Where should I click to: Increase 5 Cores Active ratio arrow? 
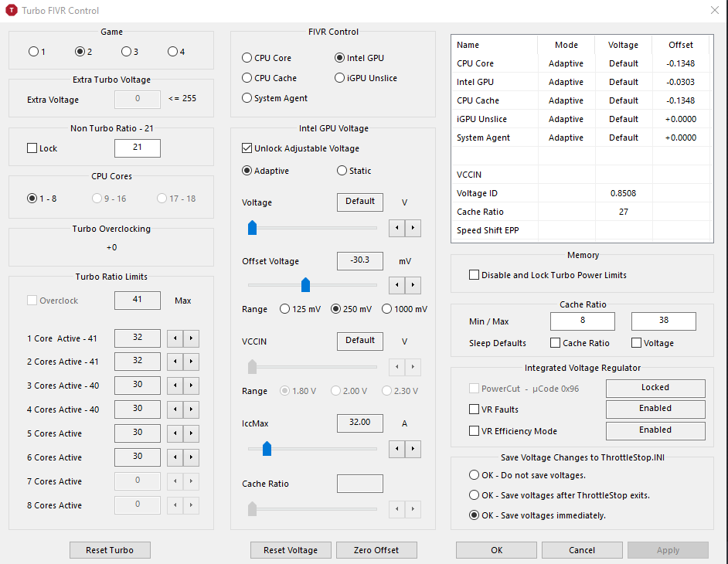pos(192,433)
